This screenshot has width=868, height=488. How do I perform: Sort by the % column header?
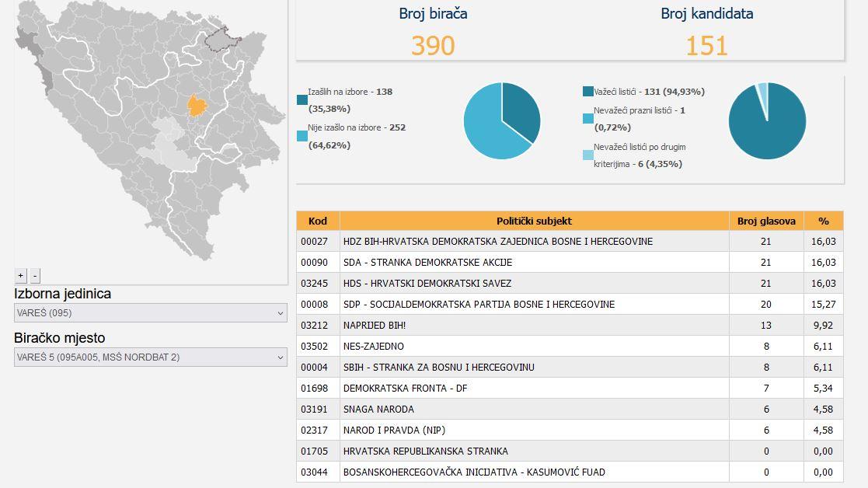[x=824, y=221]
